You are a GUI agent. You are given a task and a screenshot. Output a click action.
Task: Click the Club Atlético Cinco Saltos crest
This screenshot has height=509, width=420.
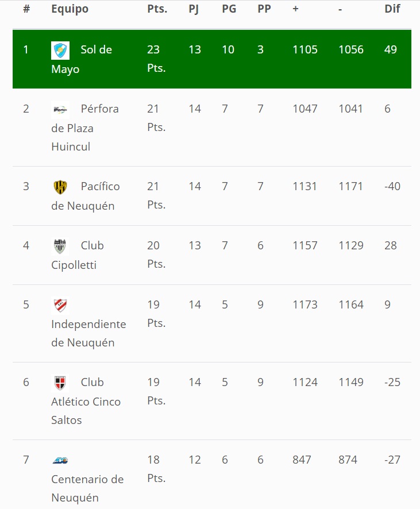click(x=60, y=383)
